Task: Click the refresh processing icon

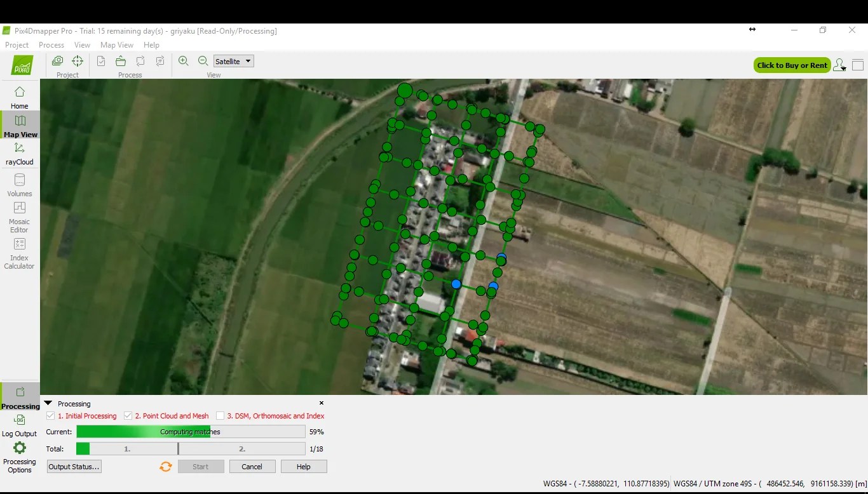Action: click(x=166, y=466)
